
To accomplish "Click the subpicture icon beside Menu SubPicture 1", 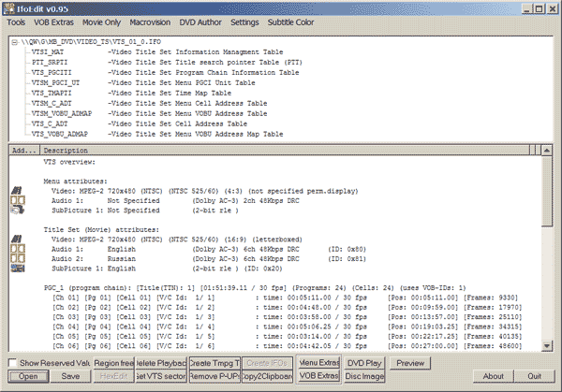I will coord(18,210).
